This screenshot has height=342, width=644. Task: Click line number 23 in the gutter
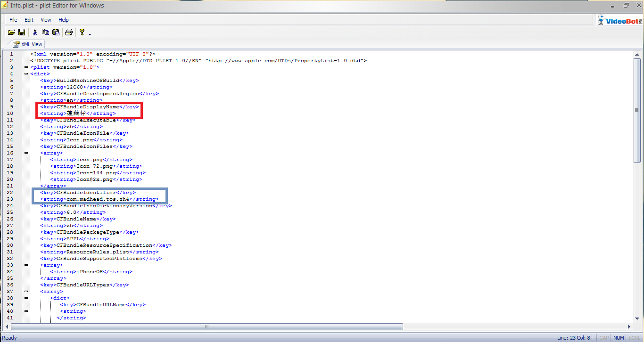click(10, 199)
